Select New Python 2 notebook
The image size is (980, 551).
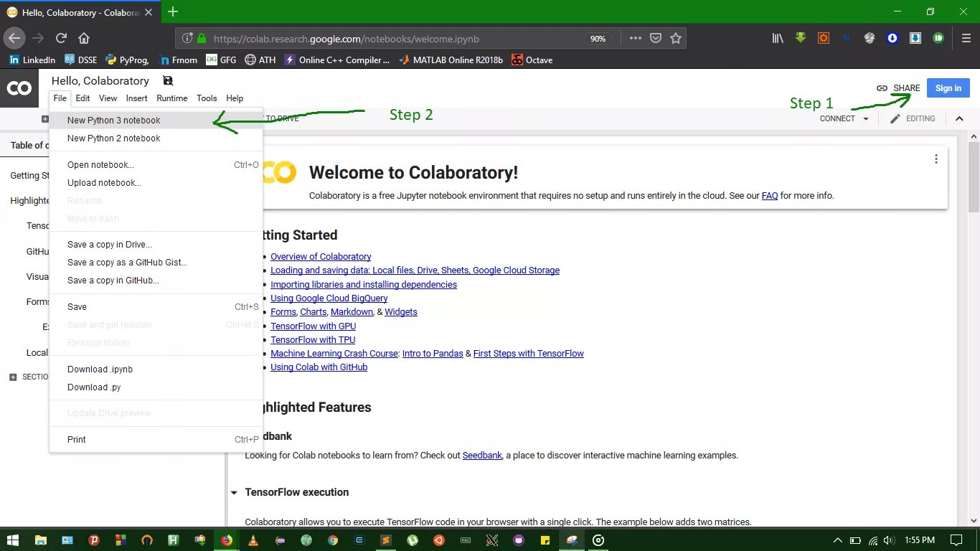pyautogui.click(x=156, y=138)
